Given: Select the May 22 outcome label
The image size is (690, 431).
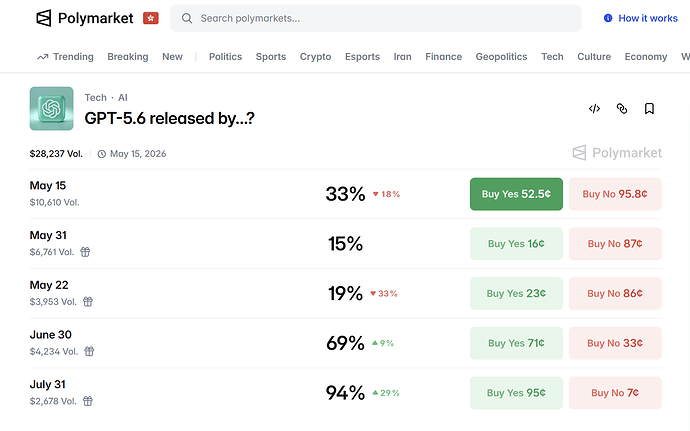Looking at the screenshot, I should click(x=49, y=285).
